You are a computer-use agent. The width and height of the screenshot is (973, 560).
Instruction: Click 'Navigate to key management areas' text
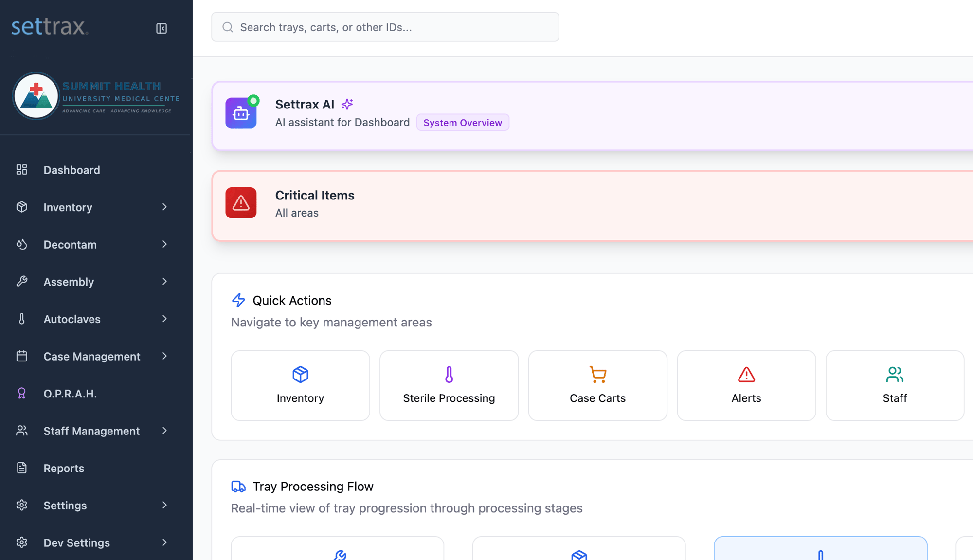click(x=331, y=322)
